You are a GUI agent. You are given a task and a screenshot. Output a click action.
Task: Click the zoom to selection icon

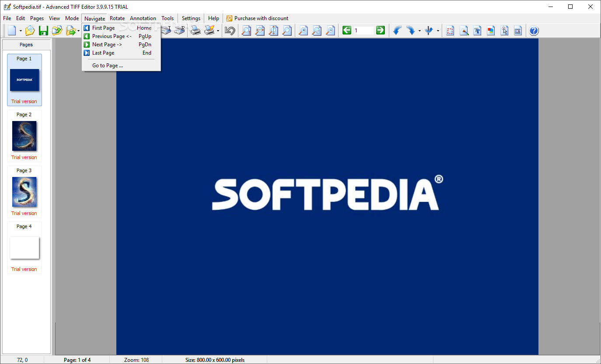click(x=317, y=31)
